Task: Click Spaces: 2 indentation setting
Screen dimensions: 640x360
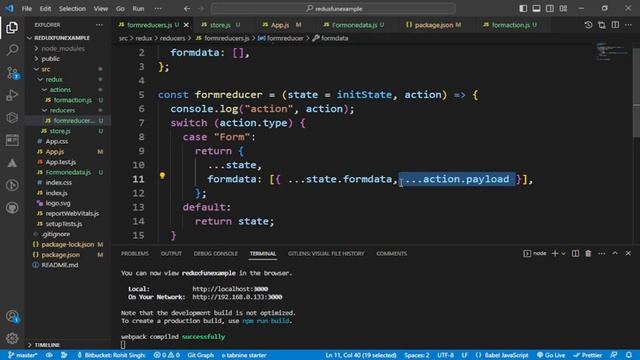Action: tap(417, 355)
